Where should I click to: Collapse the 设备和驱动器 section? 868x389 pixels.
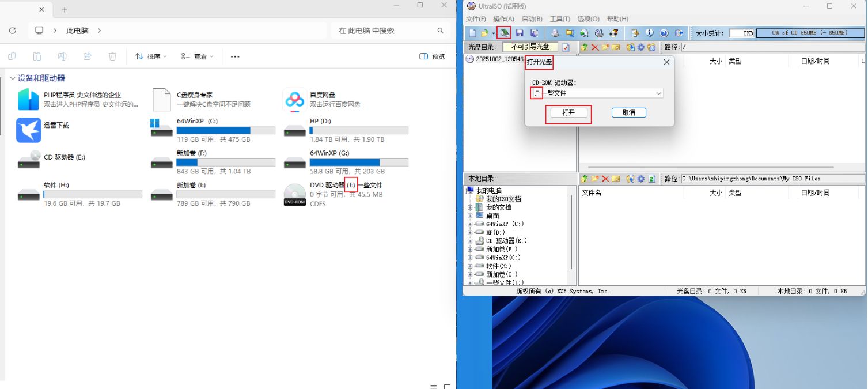12,78
